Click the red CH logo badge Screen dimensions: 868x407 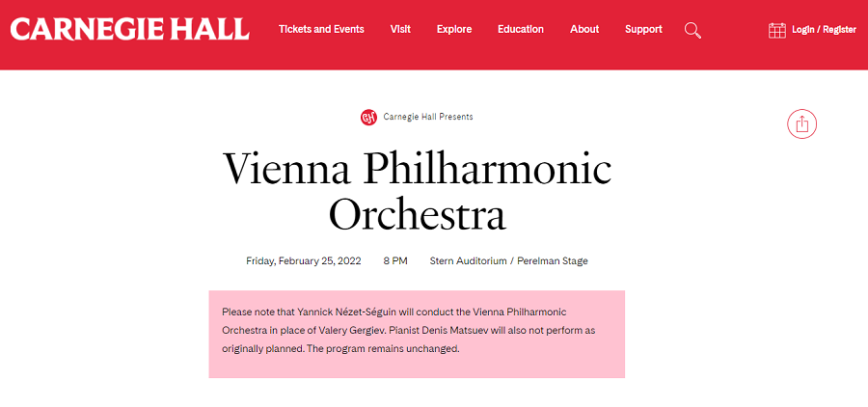(x=368, y=118)
